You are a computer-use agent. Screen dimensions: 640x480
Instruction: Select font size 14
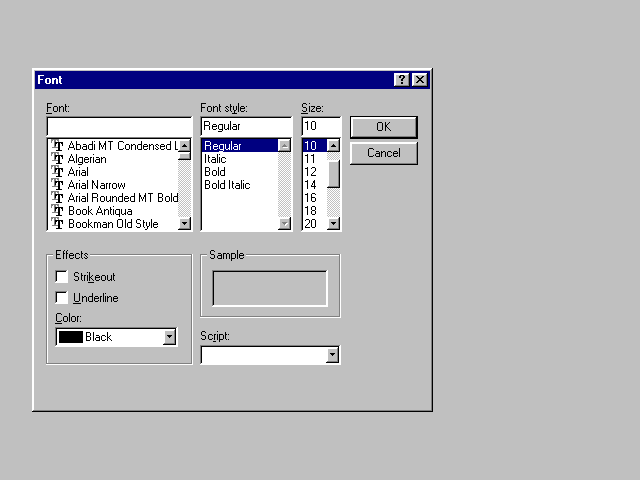[310, 185]
